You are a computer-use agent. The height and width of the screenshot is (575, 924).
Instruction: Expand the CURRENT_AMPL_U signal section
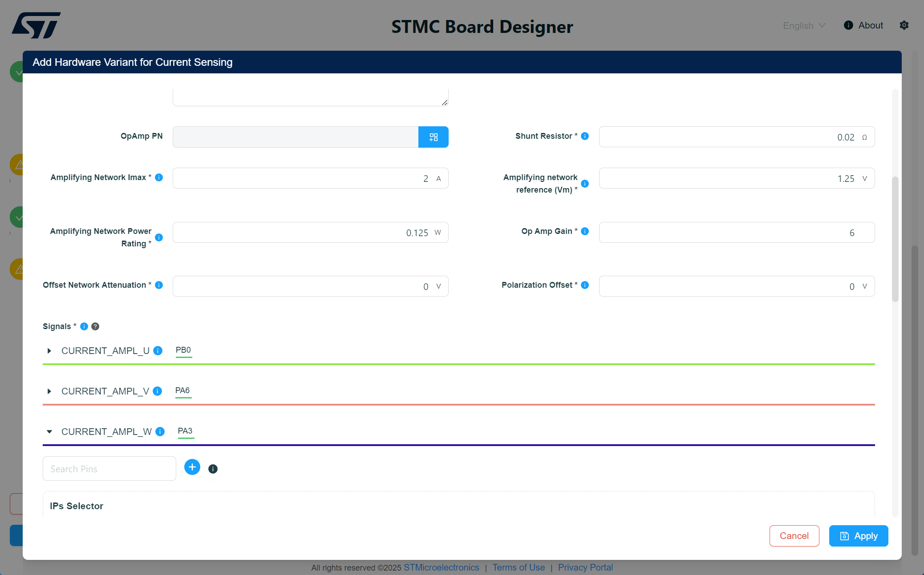(49, 351)
